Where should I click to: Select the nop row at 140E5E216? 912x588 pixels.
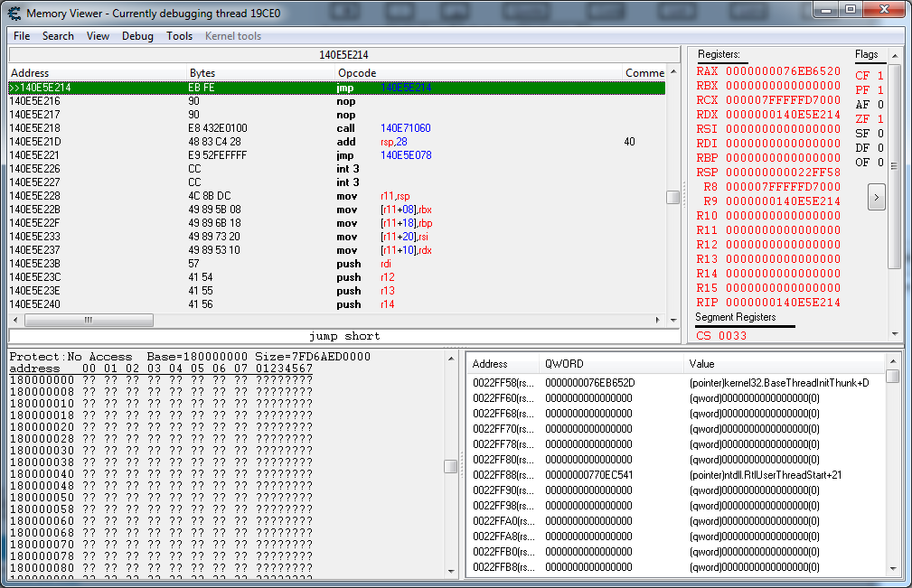(x=337, y=101)
